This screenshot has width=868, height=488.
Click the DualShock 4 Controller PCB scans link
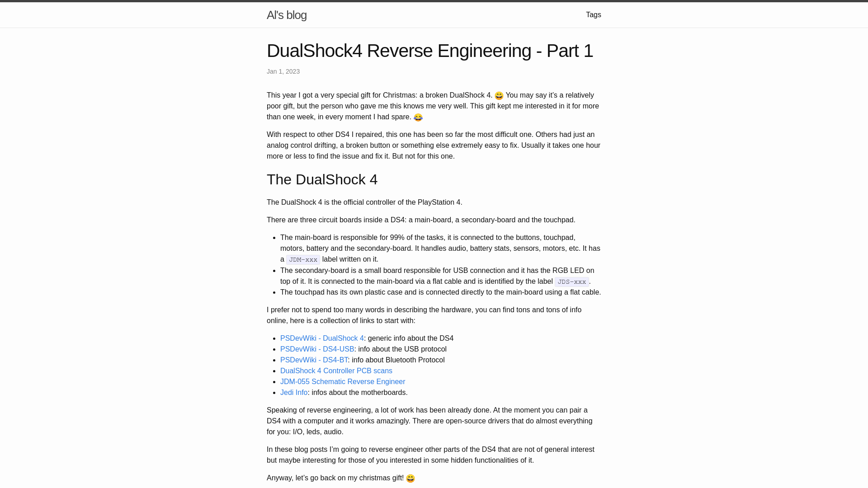coord(336,371)
